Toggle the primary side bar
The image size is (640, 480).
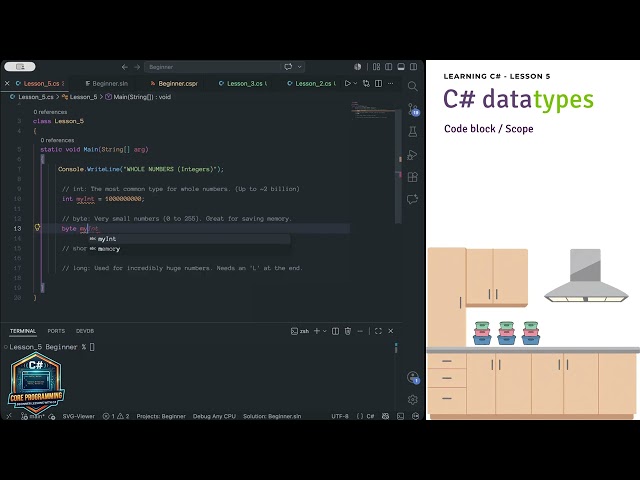(x=389, y=67)
